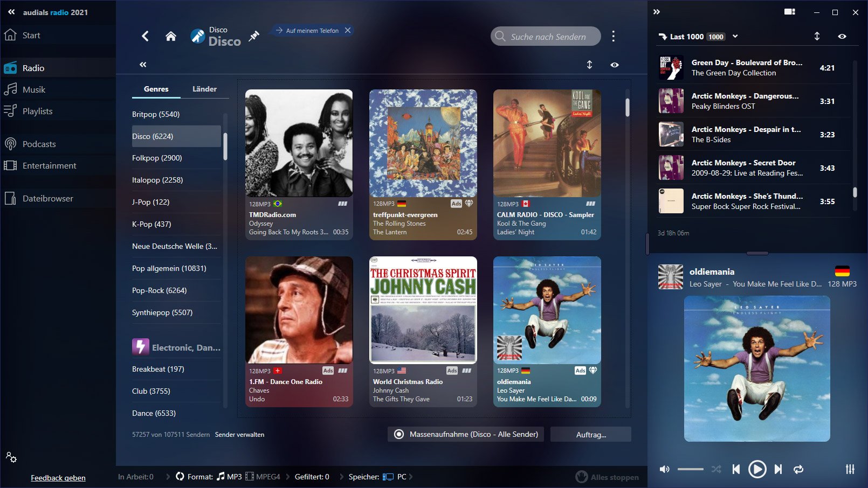
Task: Click the Leo Sayer album artwork in player
Action: [757, 368]
